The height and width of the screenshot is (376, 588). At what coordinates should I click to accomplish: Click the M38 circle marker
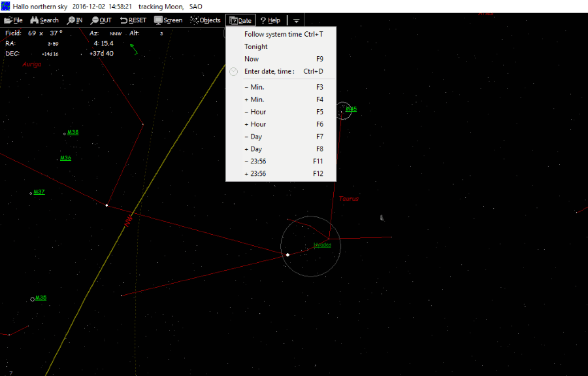65,133
